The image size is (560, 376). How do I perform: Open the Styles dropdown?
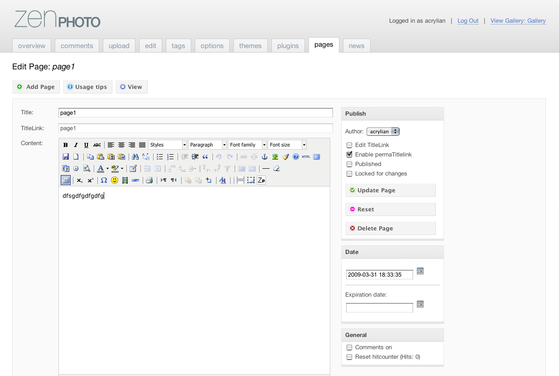pyautogui.click(x=168, y=145)
